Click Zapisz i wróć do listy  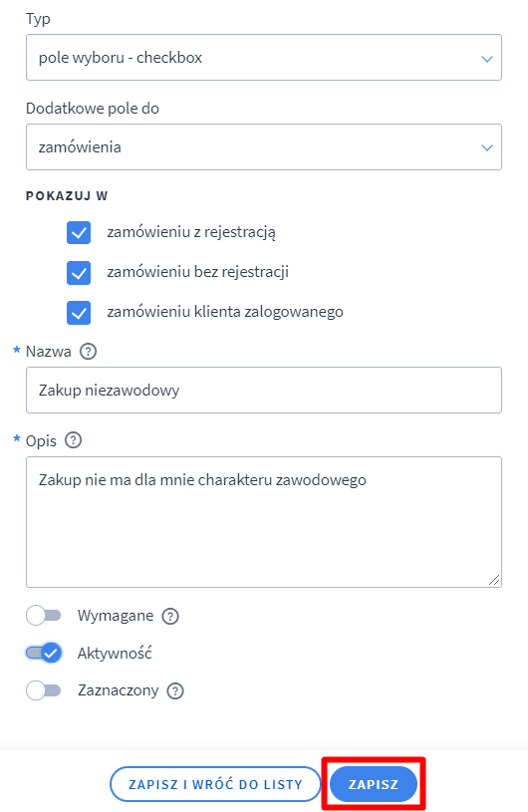[x=215, y=784]
